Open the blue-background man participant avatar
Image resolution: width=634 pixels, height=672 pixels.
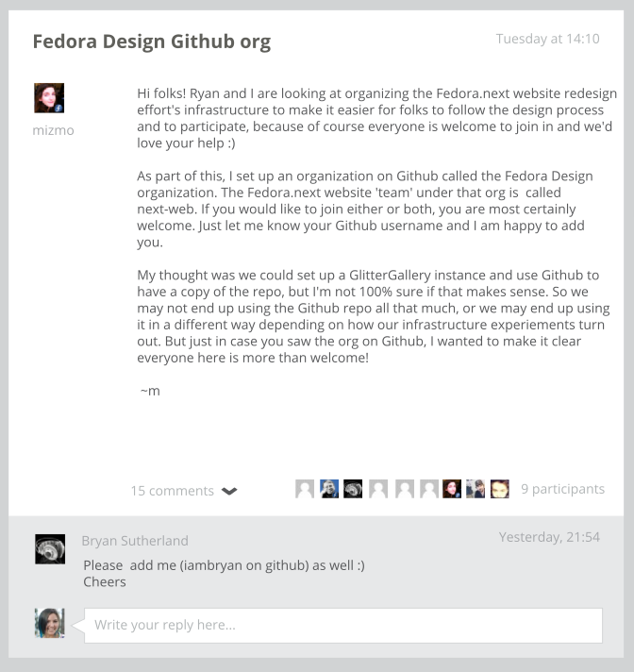coord(329,489)
